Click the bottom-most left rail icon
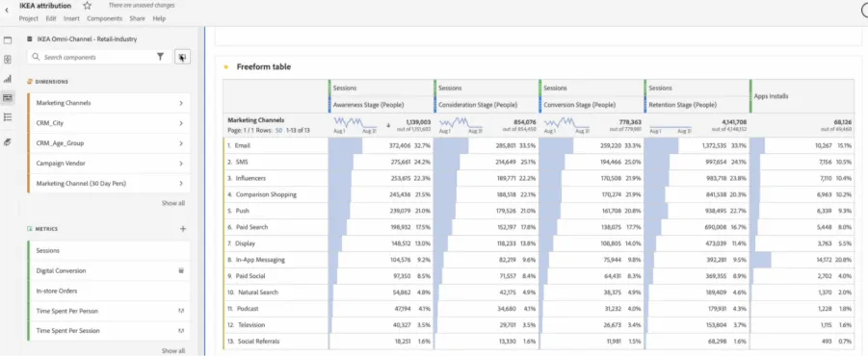The height and width of the screenshot is (356, 868). (8, 142)
